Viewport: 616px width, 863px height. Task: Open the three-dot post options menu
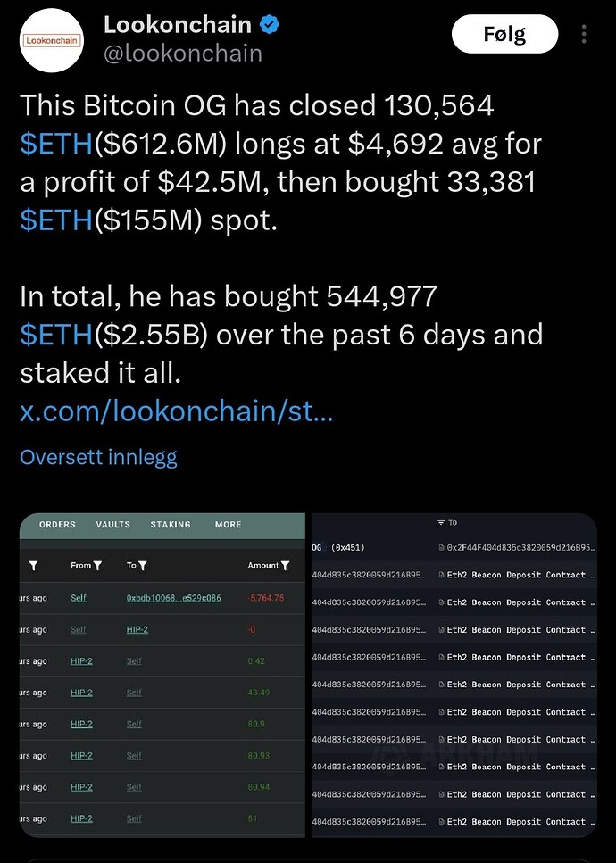point(584,35)
